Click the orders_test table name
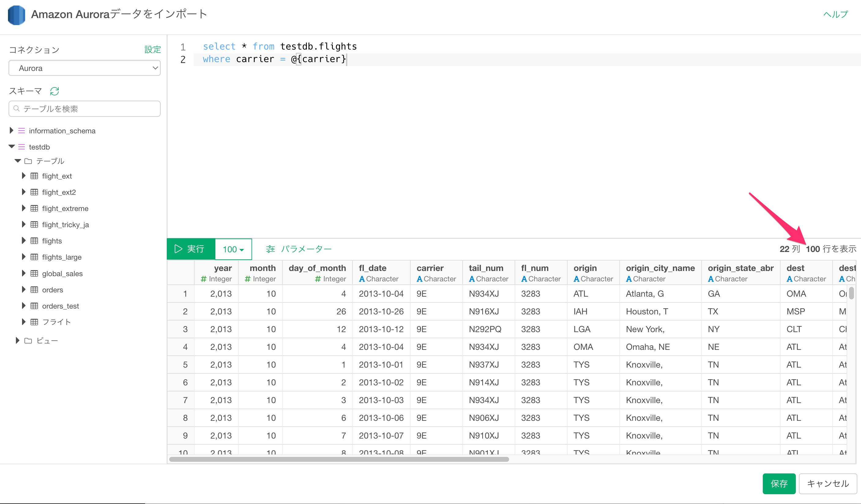Screen dimensions: 861x504 click(61, 306)
